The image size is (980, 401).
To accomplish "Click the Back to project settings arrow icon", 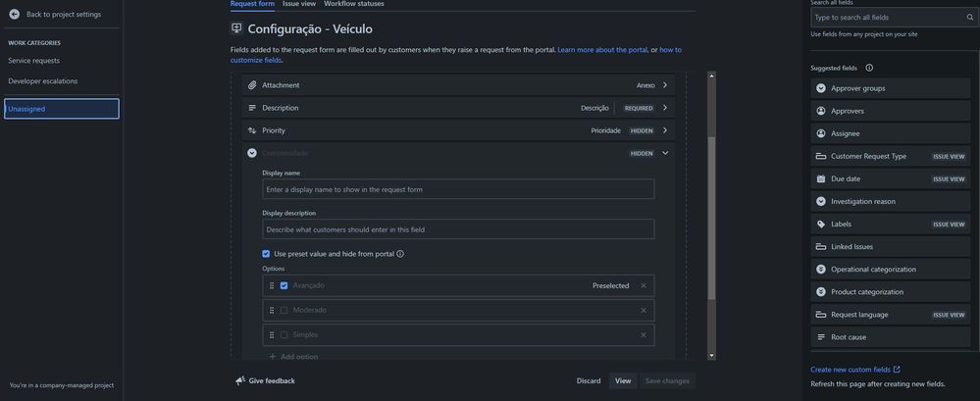I will (15, 14).
